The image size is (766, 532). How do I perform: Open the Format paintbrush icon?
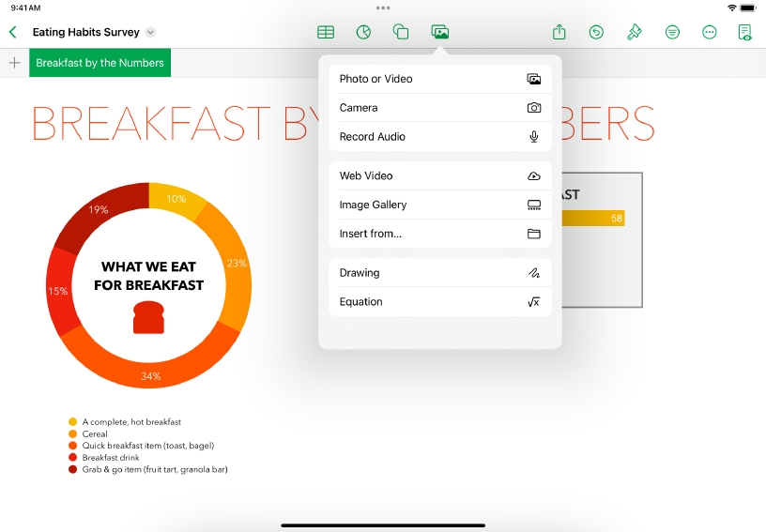coord(635,32)
